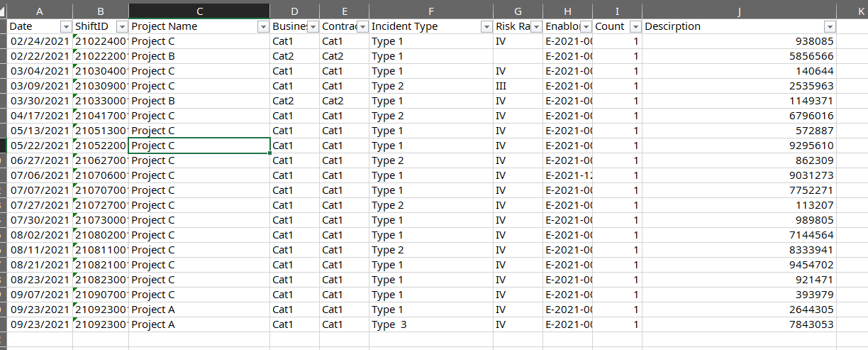Viewport: 868px width, 350px height.
Task: Open the ShiftID filter dropdown arrow
Action: coord(121,26)
